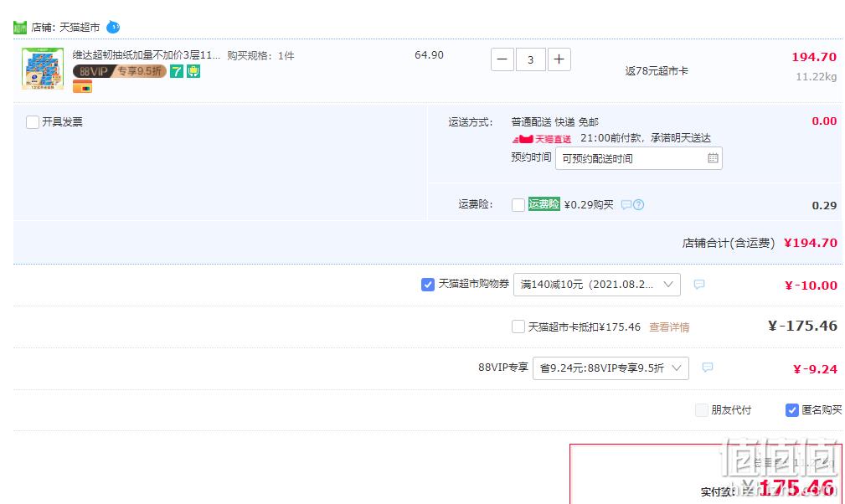Click the orange credit card payment icon
The width and height of the screenshot is (845, 504).
click(x=82, y=86)
